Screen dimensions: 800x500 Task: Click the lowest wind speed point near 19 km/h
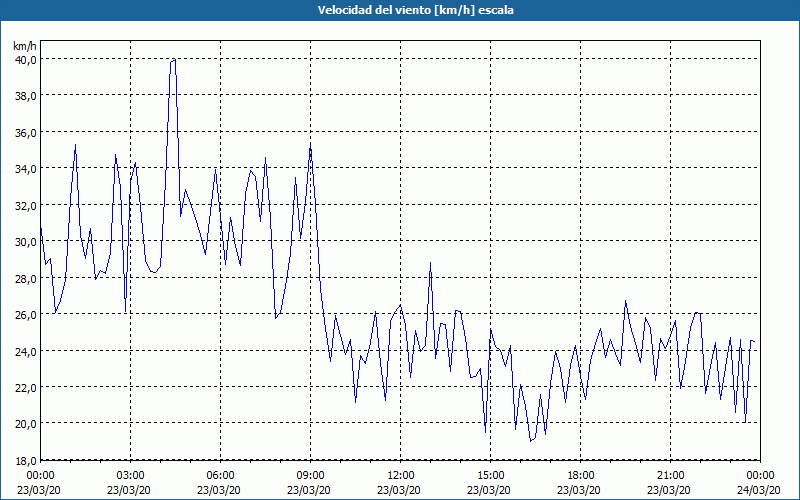(531, 440)
